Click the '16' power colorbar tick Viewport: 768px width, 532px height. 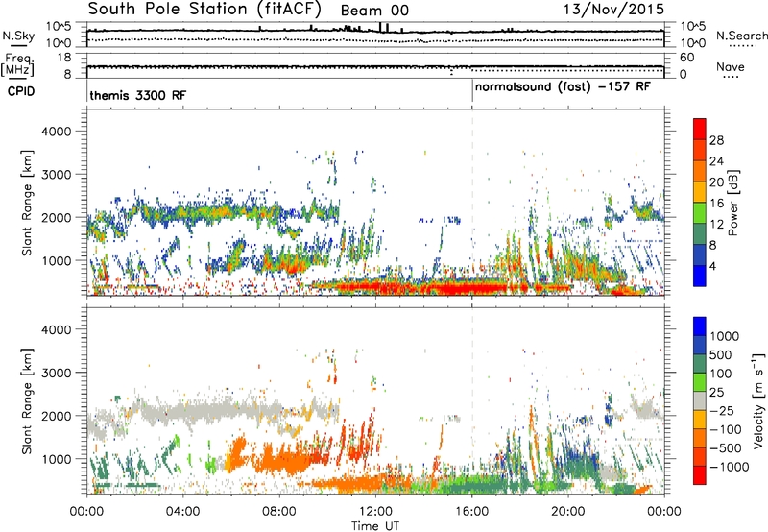(x=716, y=204)
